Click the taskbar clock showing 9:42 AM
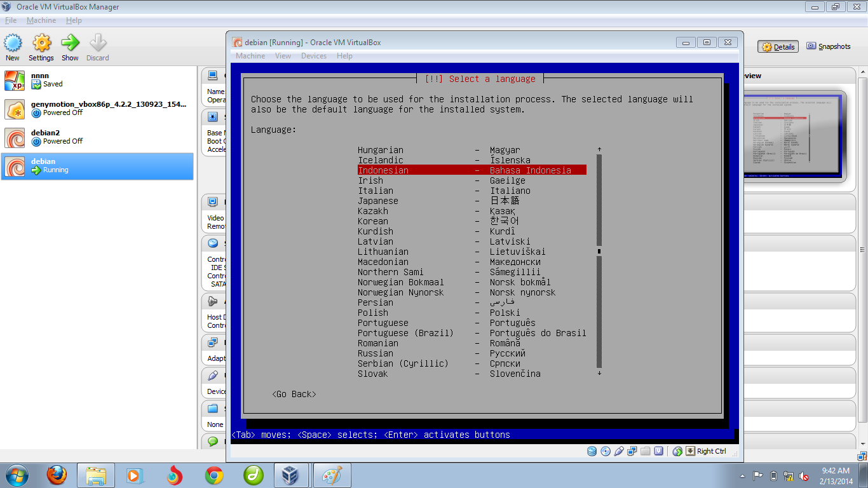The height and width of the screenshot is (488, 868). pyautogui.click(x=836, y=475)
